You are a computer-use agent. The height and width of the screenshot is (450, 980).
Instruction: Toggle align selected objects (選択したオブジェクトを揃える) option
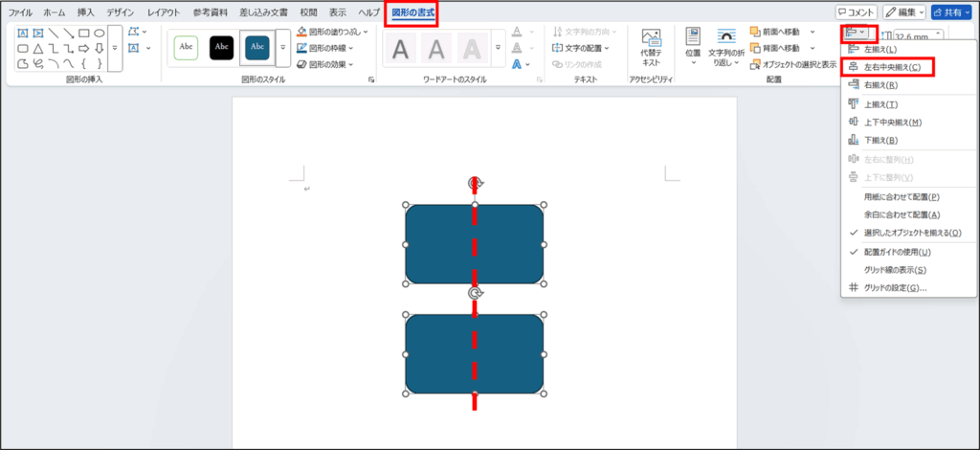[x=912, y=233]
